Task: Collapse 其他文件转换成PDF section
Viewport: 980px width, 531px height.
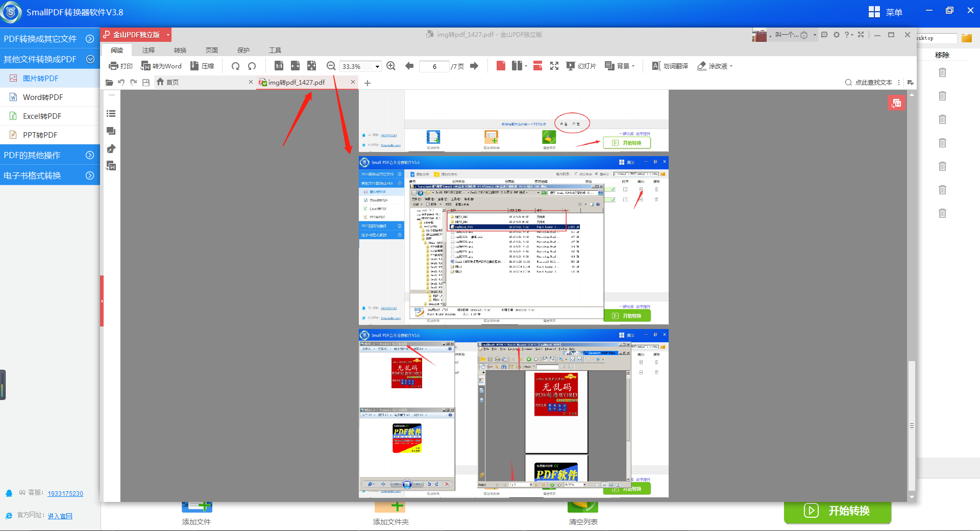Action: (x=50, y=59)
